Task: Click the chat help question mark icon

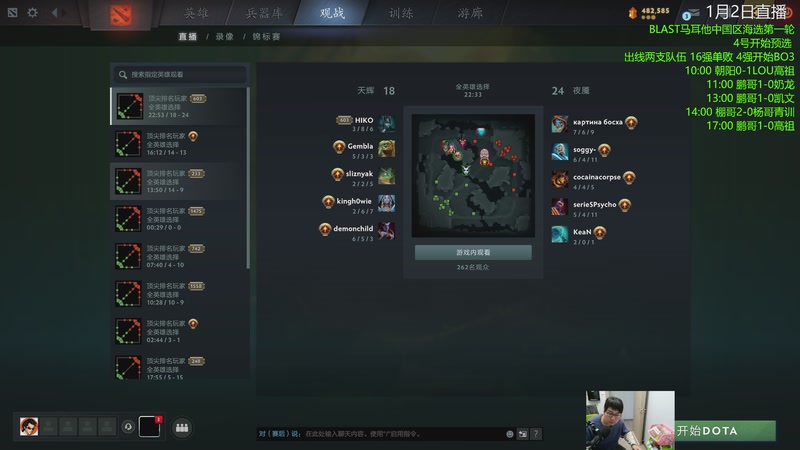Action: click(535, 434)
